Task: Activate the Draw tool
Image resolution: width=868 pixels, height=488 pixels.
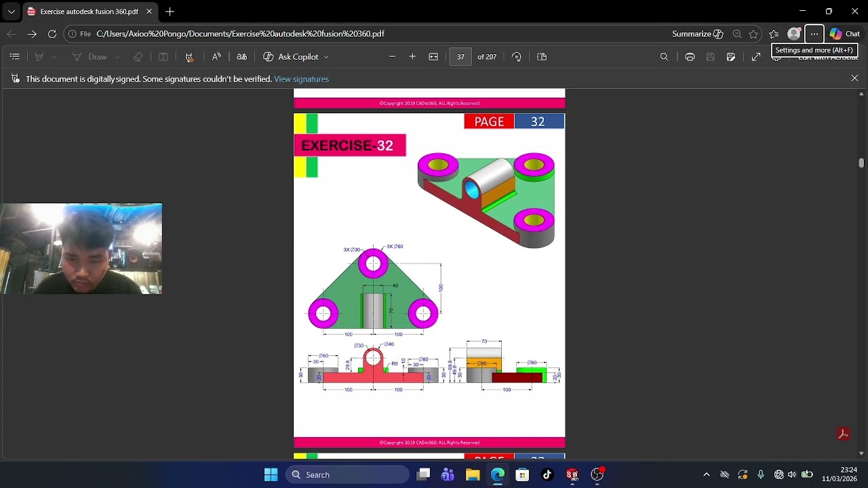Action: (x=90, y=57)
